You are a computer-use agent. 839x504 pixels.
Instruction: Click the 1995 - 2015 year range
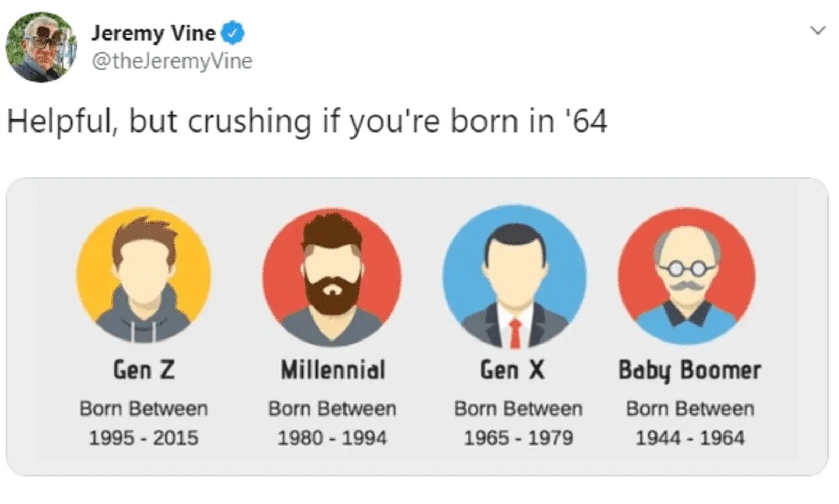[x=144, y=437]
